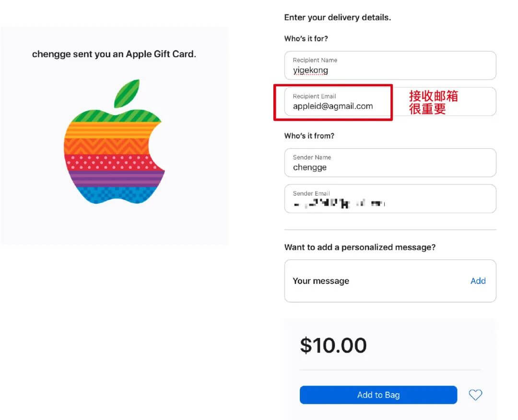Click the red Chinese annotation text
Screen dimensions: 518x420
433,102
